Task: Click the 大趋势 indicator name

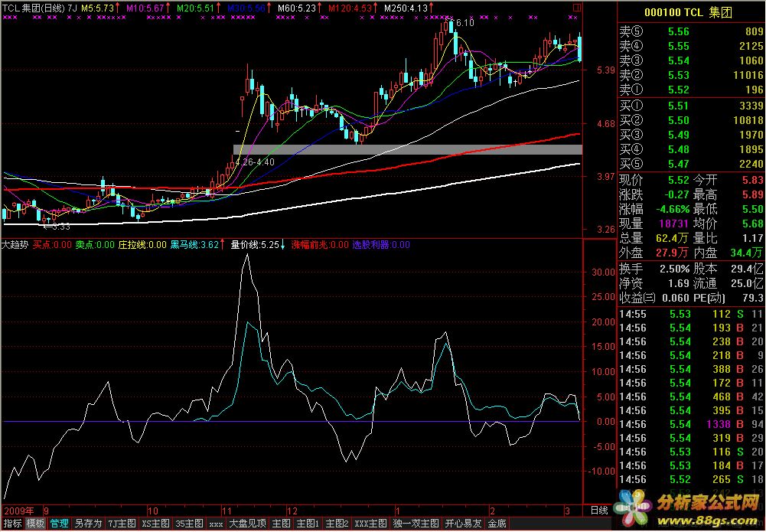Action: (15, 245)
